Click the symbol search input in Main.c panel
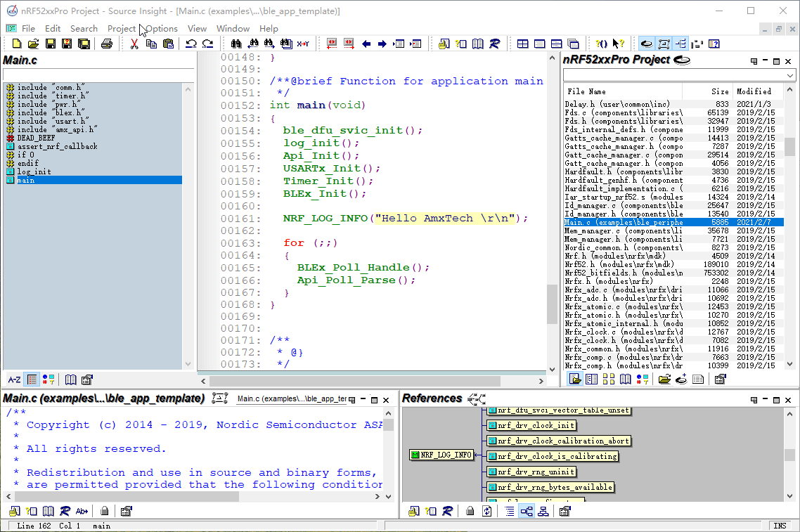 [x=98, y=75]
